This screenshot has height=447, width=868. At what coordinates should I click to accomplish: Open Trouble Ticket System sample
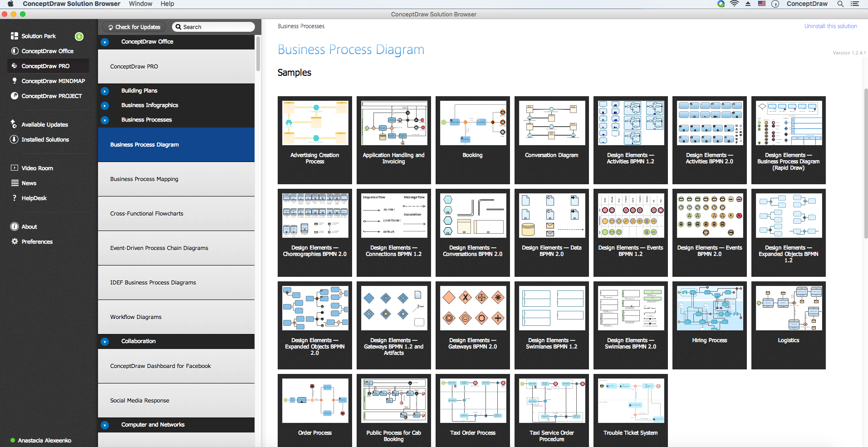pos(631,410)
